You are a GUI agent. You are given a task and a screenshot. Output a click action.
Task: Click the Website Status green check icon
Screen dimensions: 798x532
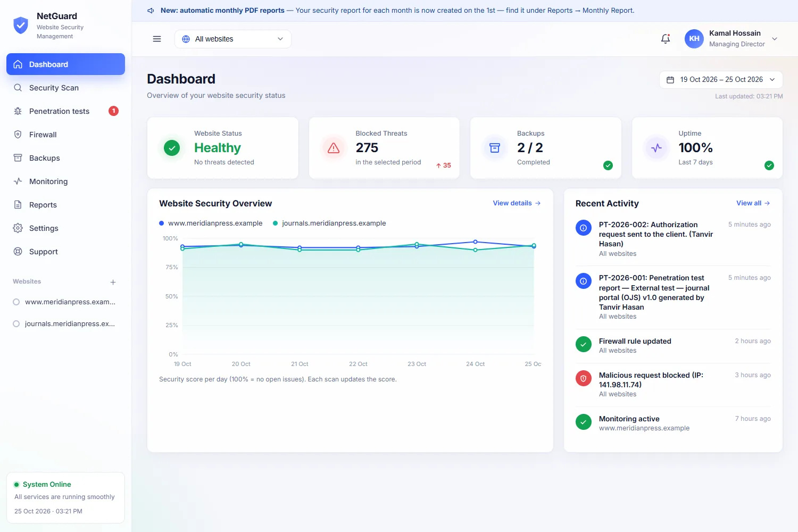click(172, 148)
